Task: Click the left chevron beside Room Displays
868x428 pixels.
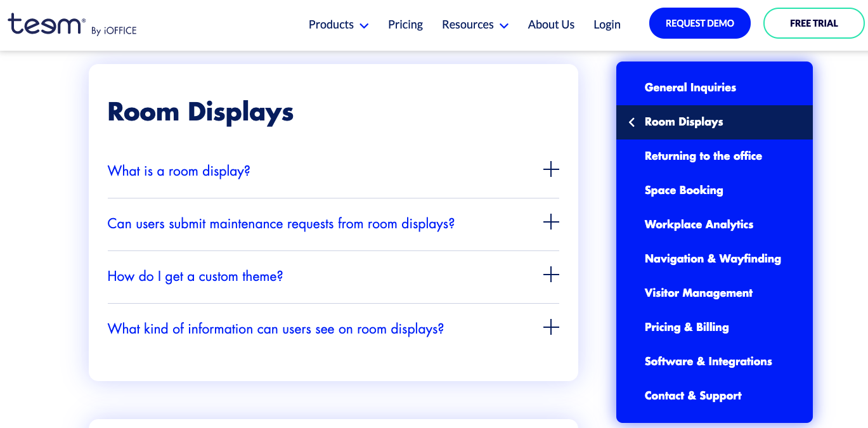Action: (x=632, y=122)
